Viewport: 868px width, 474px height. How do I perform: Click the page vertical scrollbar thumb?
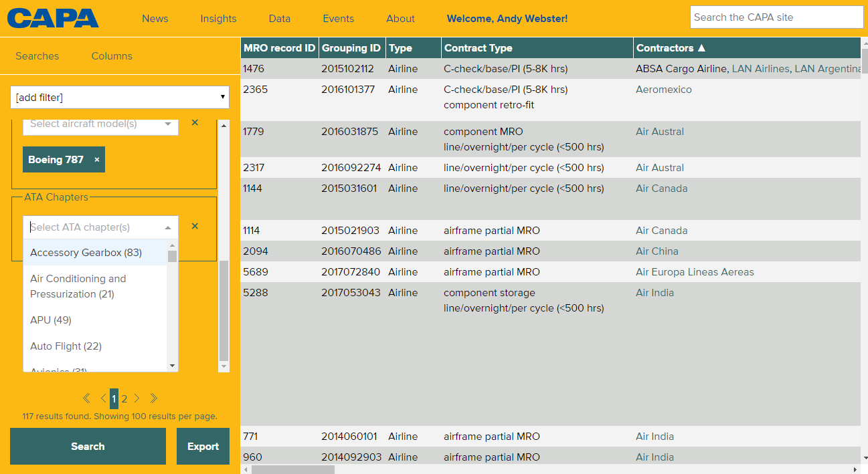pyautogui.click(x=865, y=61)
